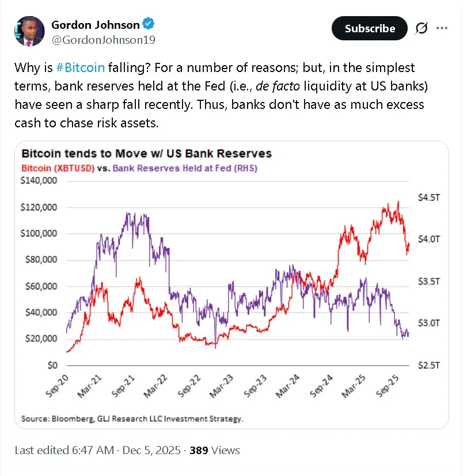Click the $140,000 left axis label

coord(39,180)
